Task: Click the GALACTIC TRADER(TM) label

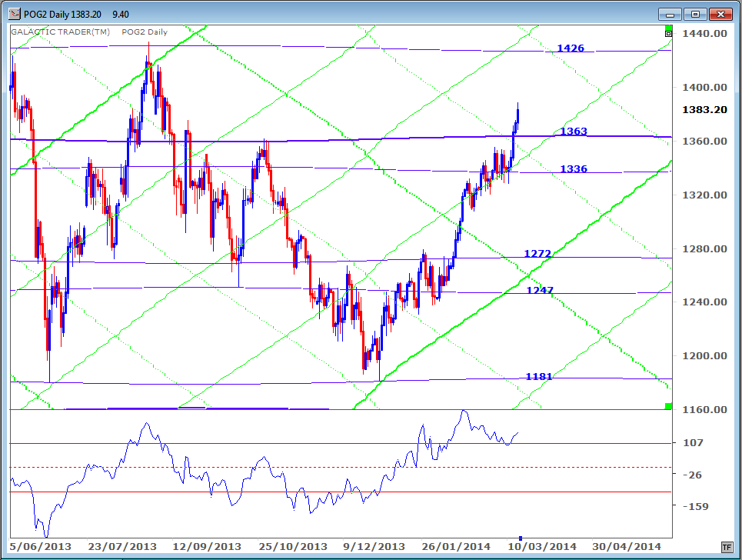Action: point(60,32)
